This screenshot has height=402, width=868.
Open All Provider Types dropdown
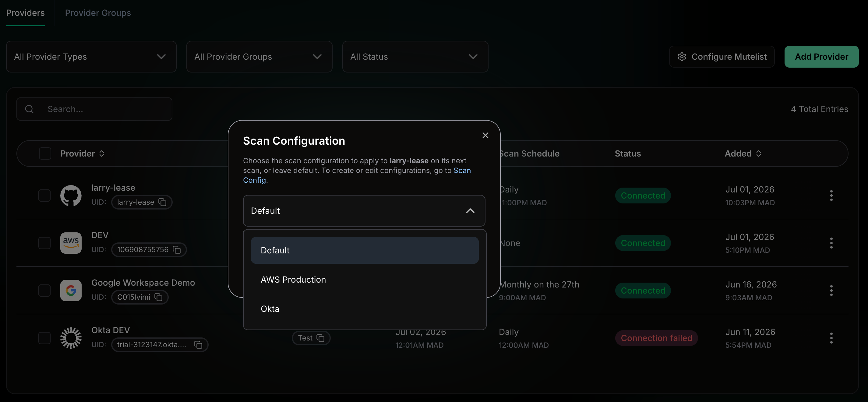(x=91, y=57)
